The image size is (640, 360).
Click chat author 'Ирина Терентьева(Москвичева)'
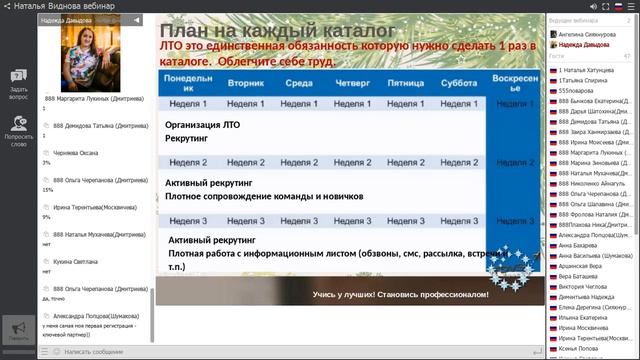click(x=95, y=207)
